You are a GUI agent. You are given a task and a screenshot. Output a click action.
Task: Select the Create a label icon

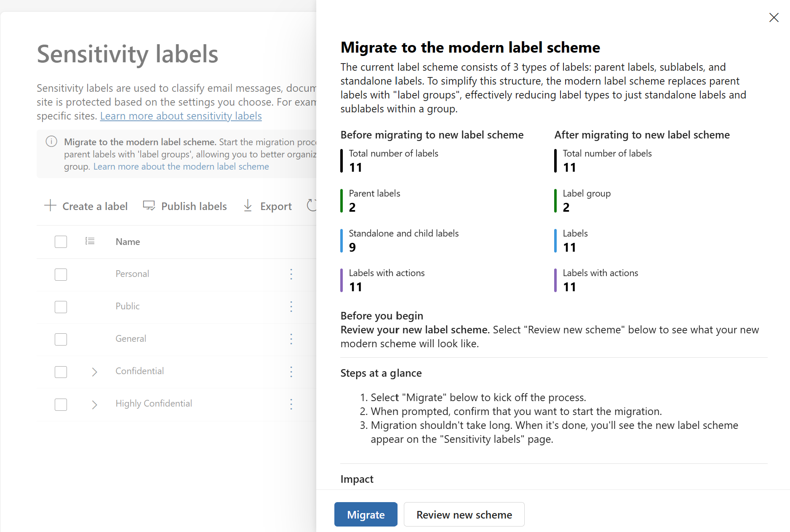(x=50, y=205)
